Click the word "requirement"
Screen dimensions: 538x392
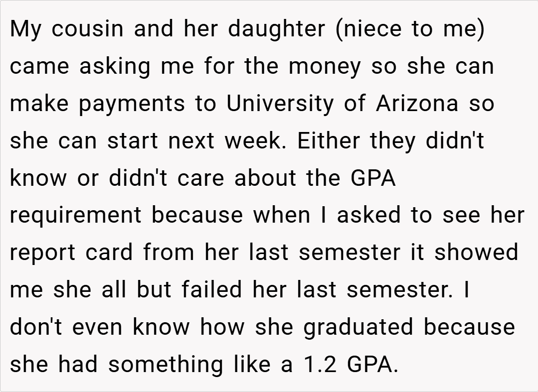coord(75,216)
